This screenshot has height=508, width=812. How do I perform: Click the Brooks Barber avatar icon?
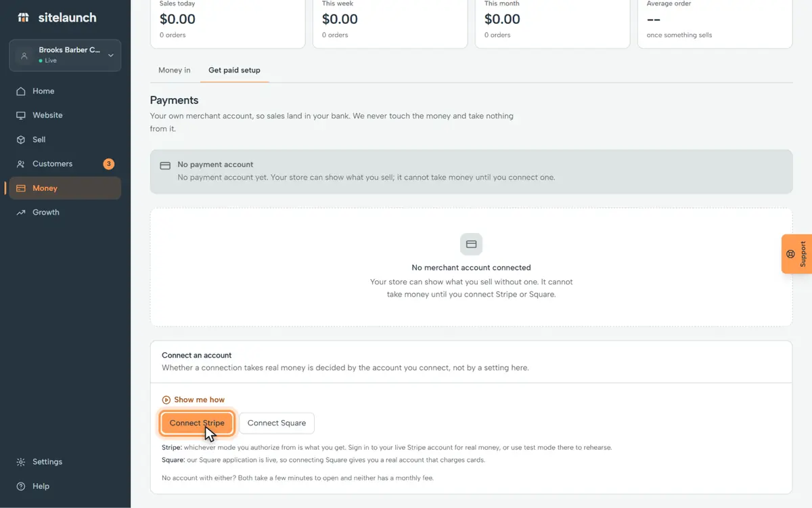coord(24,56)
